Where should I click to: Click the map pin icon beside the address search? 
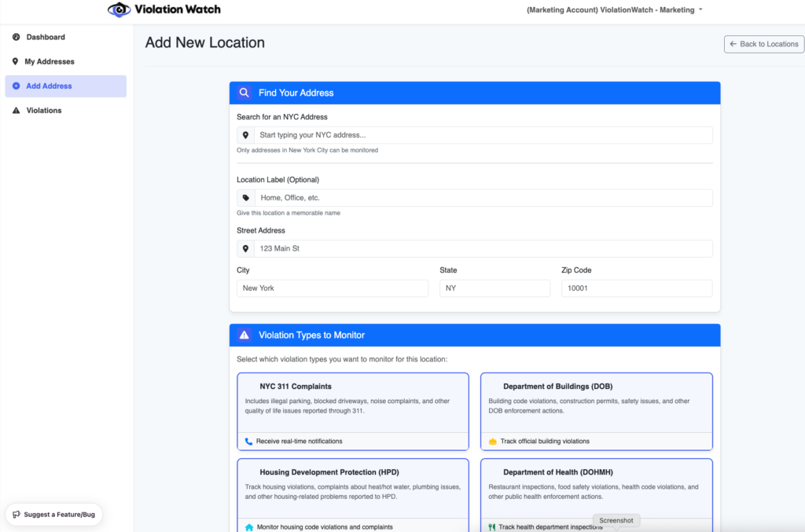245,135
